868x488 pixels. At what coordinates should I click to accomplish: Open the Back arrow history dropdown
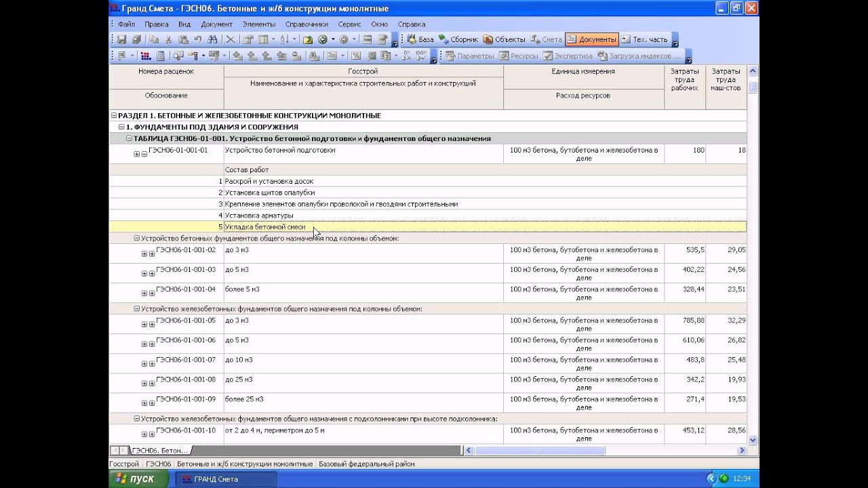pos(332,39)
